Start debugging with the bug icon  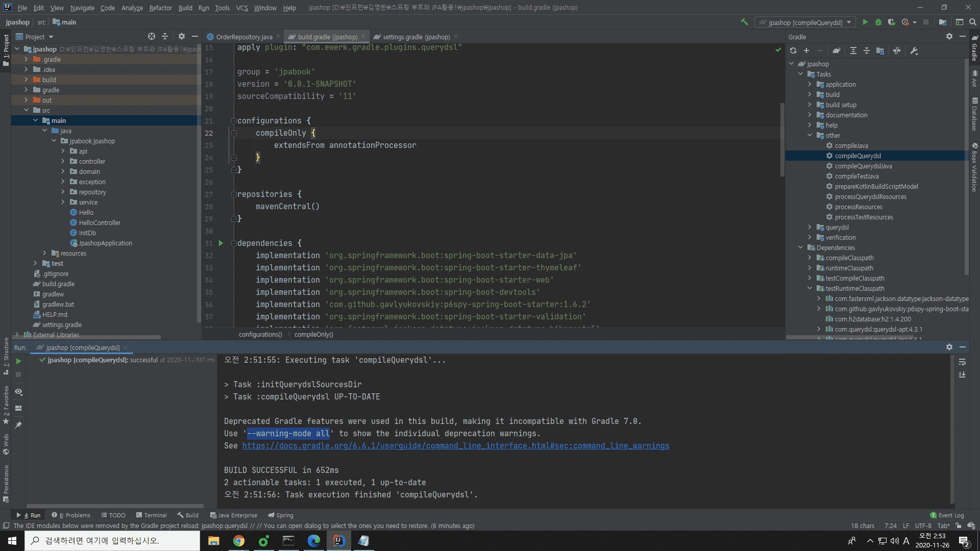(878, 22)
